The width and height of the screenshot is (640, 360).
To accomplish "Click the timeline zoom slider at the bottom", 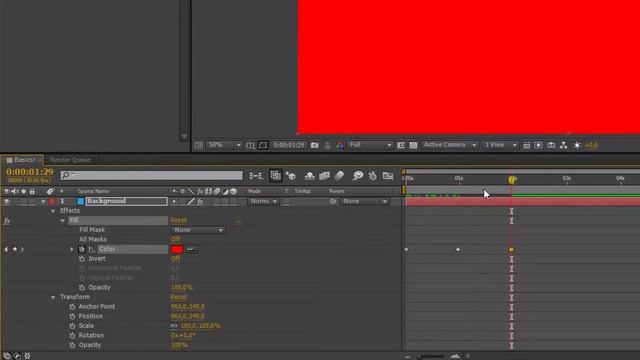I will pos(432,356).
